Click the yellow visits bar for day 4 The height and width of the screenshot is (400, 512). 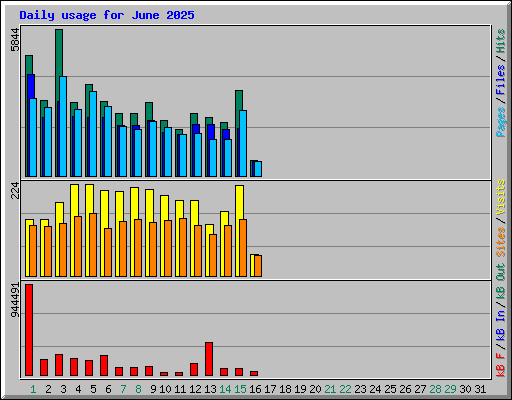(x=74, y=200)
